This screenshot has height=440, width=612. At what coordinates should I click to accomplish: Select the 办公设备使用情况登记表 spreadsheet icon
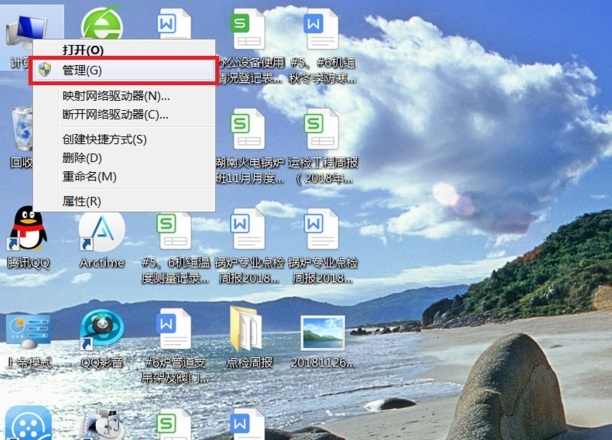click(x=249, y=29)
